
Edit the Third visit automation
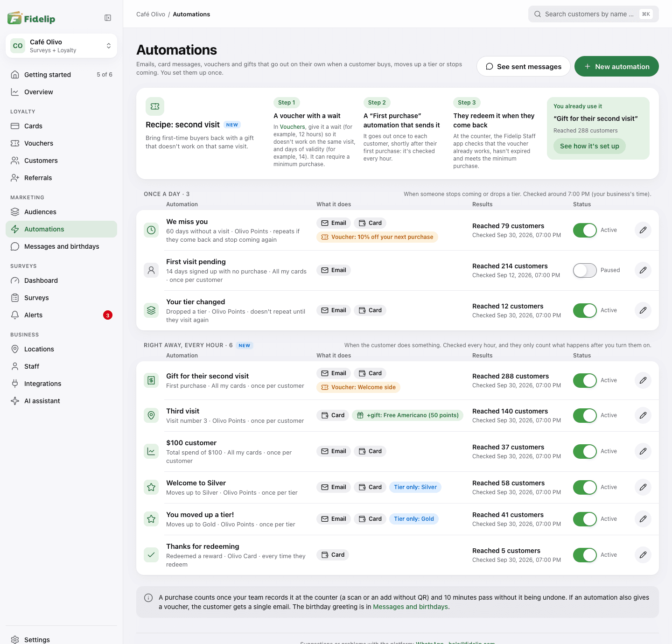pos(643,415)
